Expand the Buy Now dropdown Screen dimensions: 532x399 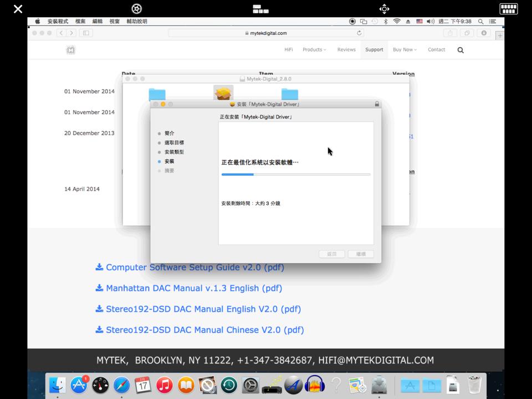[405, 49]
